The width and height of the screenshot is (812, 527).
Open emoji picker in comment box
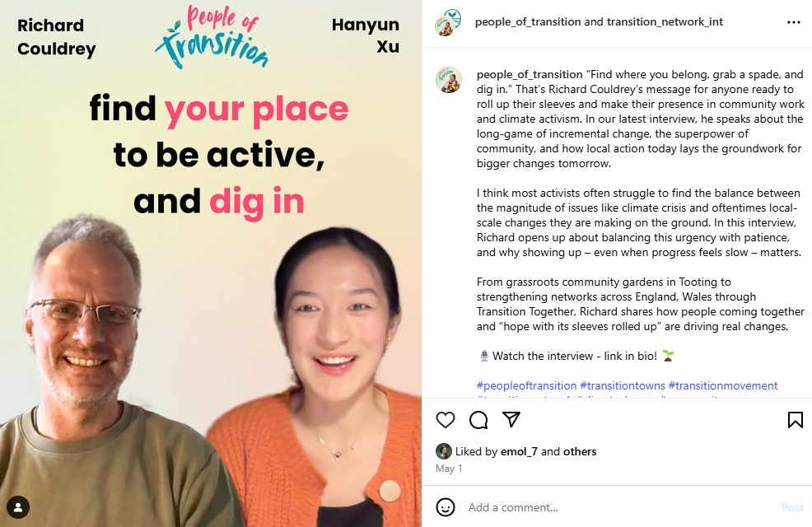[446, 507]
